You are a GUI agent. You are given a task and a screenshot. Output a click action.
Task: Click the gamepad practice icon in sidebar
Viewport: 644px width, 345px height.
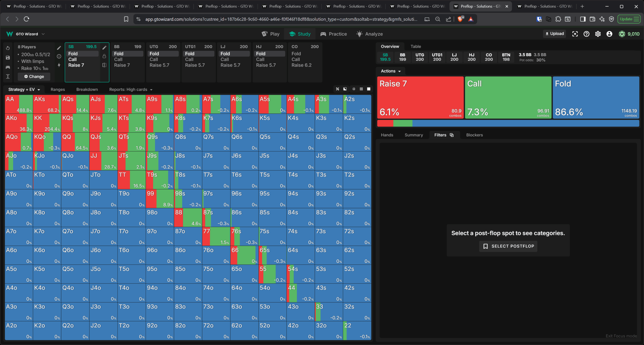8,67
